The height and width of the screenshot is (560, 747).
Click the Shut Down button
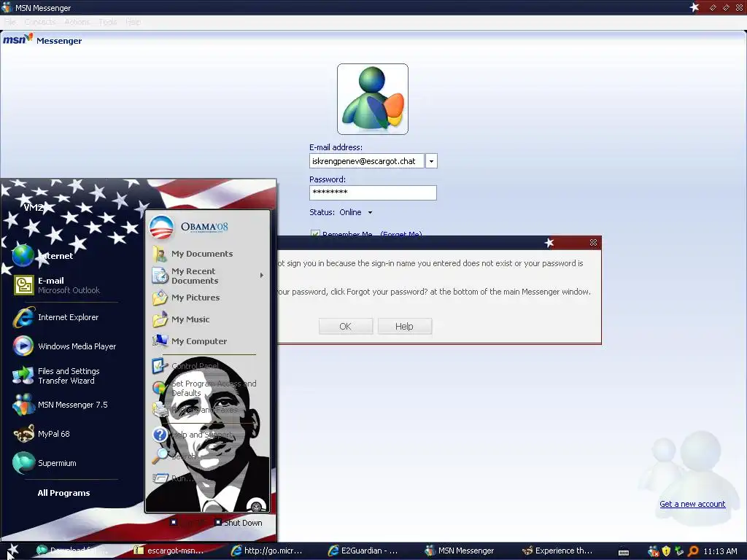[x=239, y=523]
